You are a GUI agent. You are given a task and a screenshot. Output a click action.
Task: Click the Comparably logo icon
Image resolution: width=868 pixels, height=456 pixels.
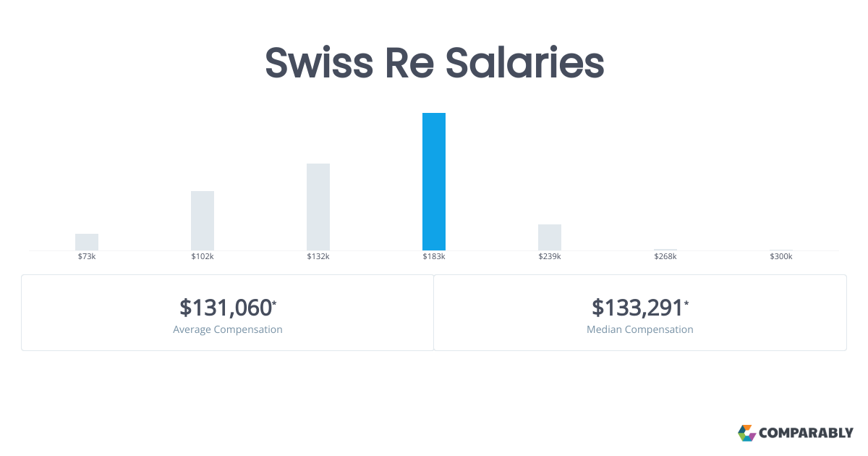(x=746, y=433)
